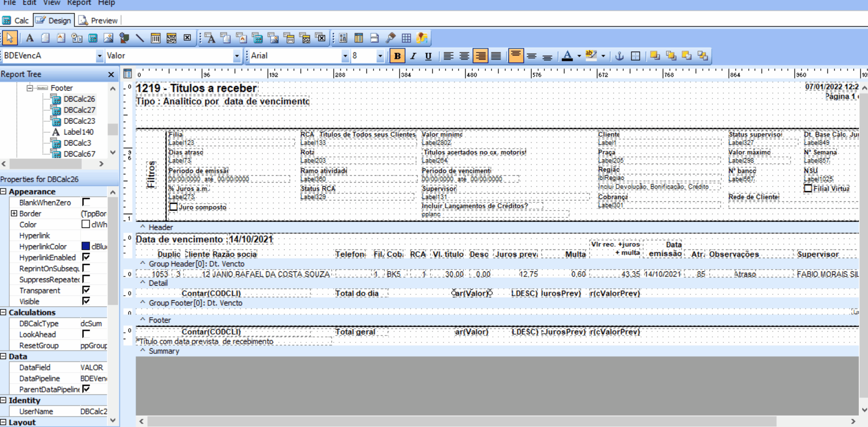Pick the PageBreak component tool

(375, 38)
